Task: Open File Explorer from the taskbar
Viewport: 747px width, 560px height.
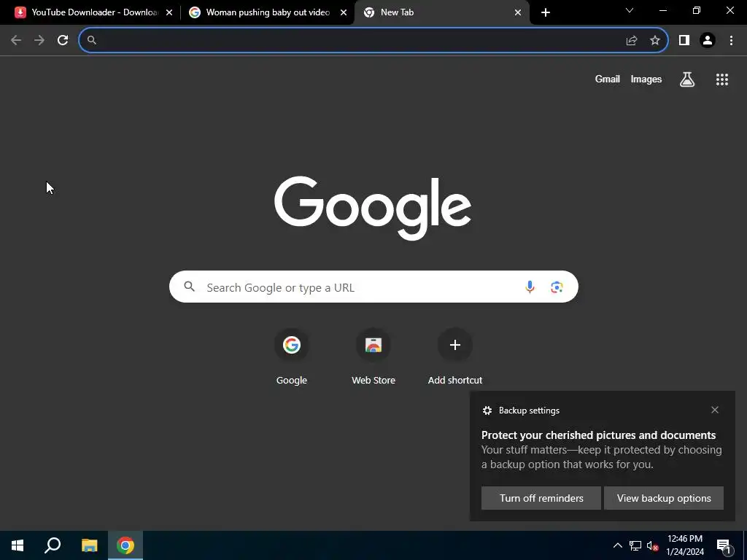Action: click(89, 545)
